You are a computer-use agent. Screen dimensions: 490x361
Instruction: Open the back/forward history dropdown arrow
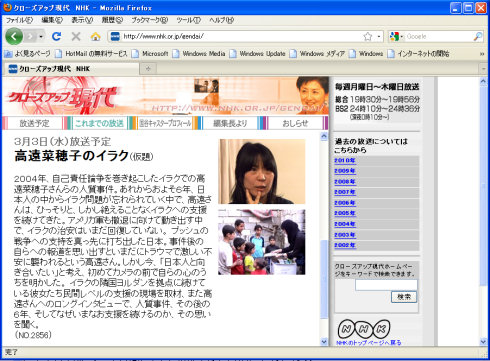click(x=41, y=36)
